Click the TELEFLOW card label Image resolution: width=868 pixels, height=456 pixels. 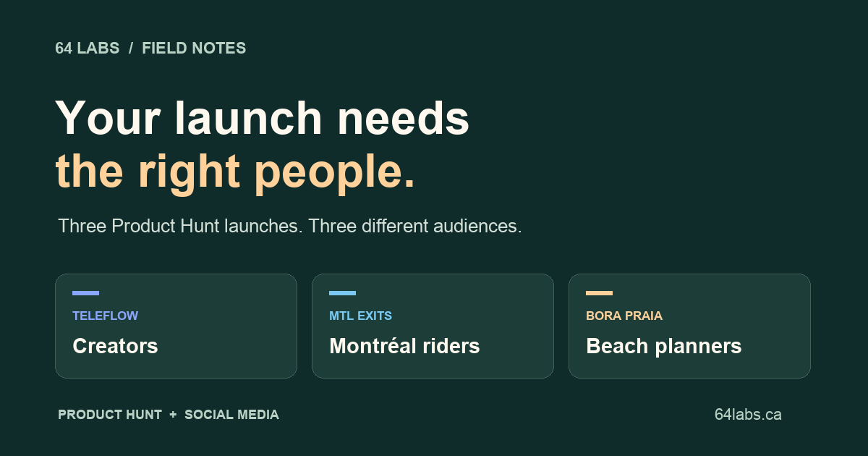[x=105, y=316]
